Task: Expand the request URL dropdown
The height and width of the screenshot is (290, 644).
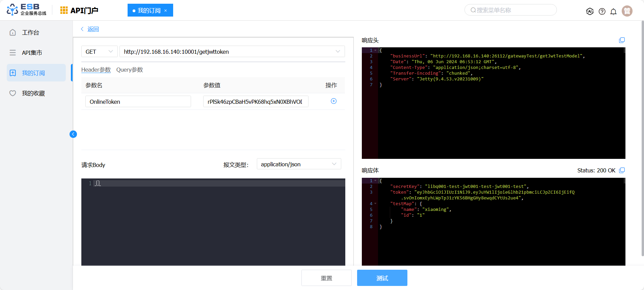Action: click(x=338, y=52)
